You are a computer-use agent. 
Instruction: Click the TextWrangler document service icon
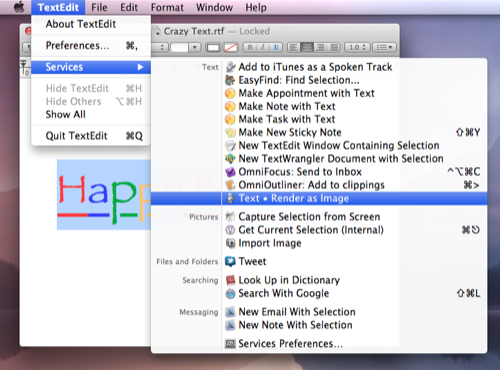point(230,159)
